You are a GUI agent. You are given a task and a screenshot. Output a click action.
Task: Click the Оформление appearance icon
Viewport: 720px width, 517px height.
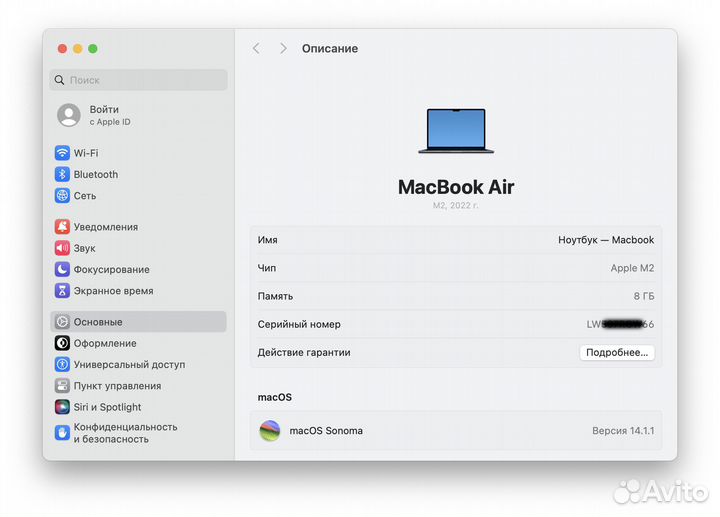[62, 343]
